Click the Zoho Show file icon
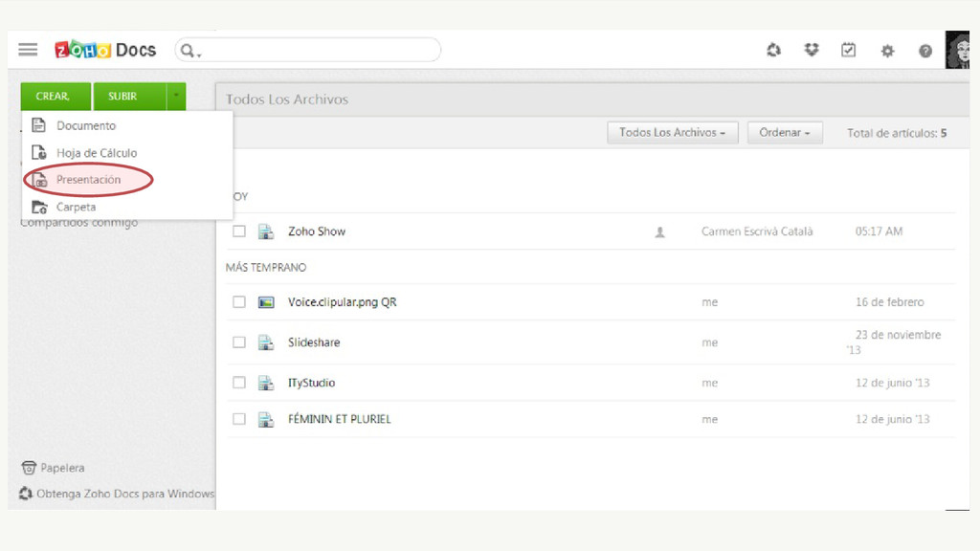Viewport: 980px width, 551px height. click(x=266, y=231)
